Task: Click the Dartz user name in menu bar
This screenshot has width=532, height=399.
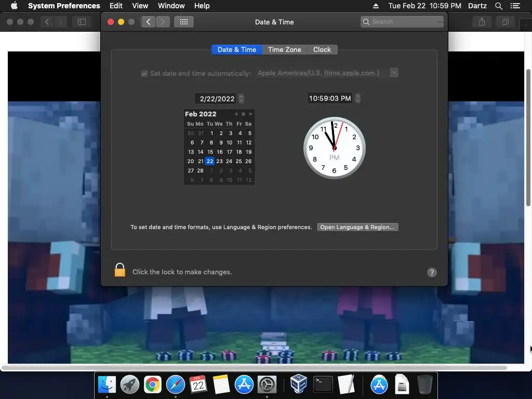Action: (x=477, y=6)
